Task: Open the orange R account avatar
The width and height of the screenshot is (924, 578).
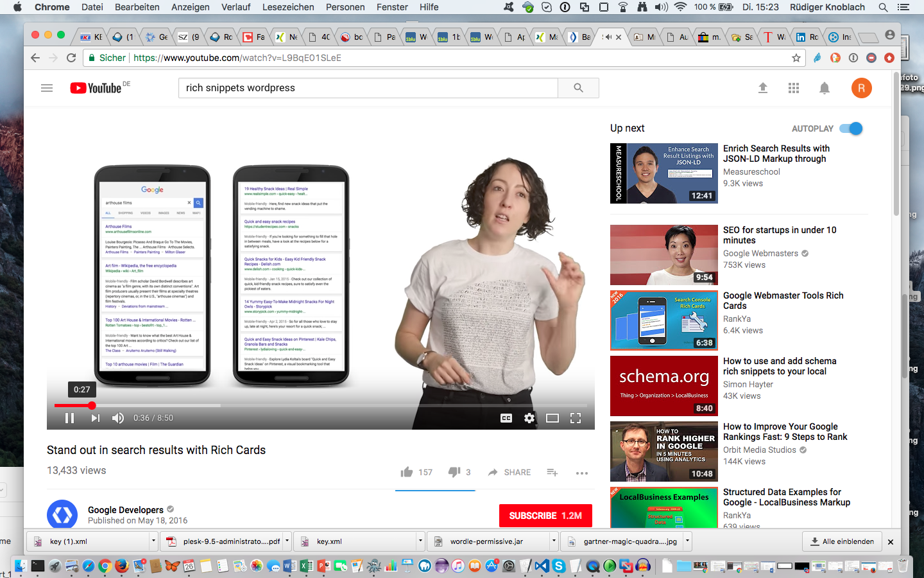Action: 861,88
